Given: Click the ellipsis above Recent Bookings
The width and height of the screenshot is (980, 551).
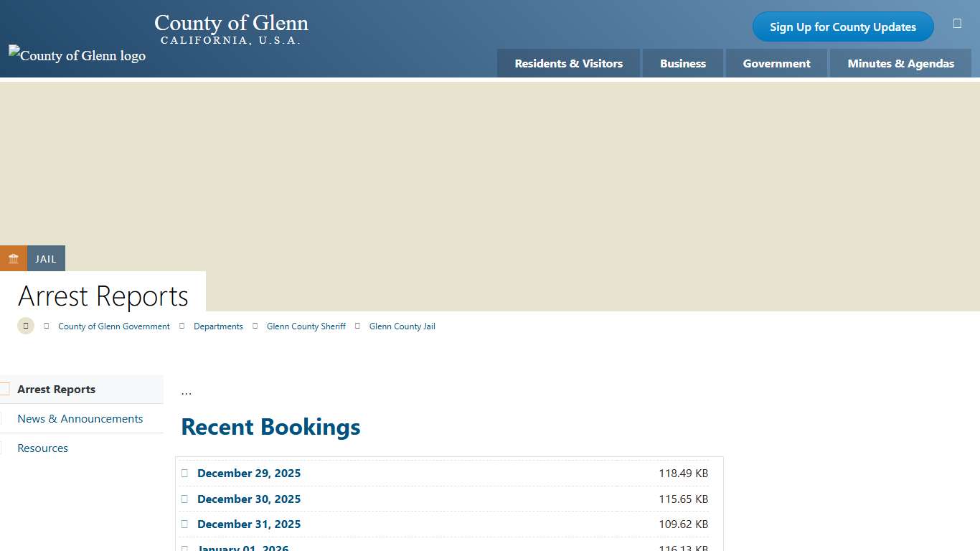Looking at the screenshot, I should pyautogui.click(x=186, y=391).
